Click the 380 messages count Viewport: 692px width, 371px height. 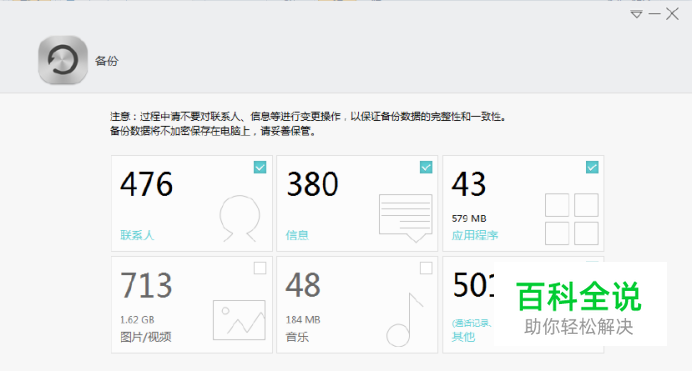coord(312,184)
